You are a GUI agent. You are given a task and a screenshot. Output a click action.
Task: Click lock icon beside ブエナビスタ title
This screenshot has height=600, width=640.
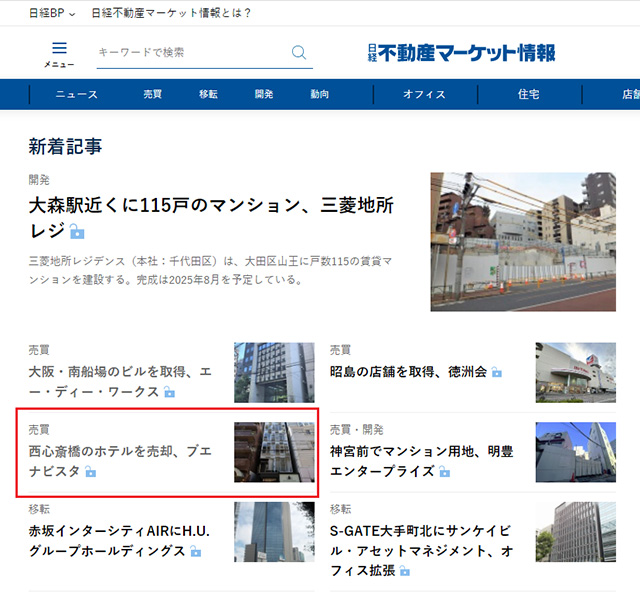point(91,472)
